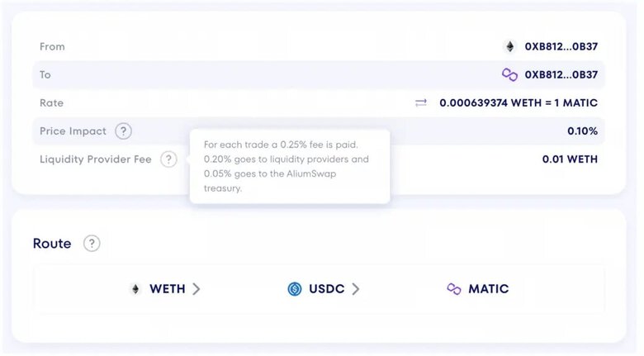Screen dimensions: 644x356
Task: Click the Polygon chain icon in To row
Action: coord(509,75)
